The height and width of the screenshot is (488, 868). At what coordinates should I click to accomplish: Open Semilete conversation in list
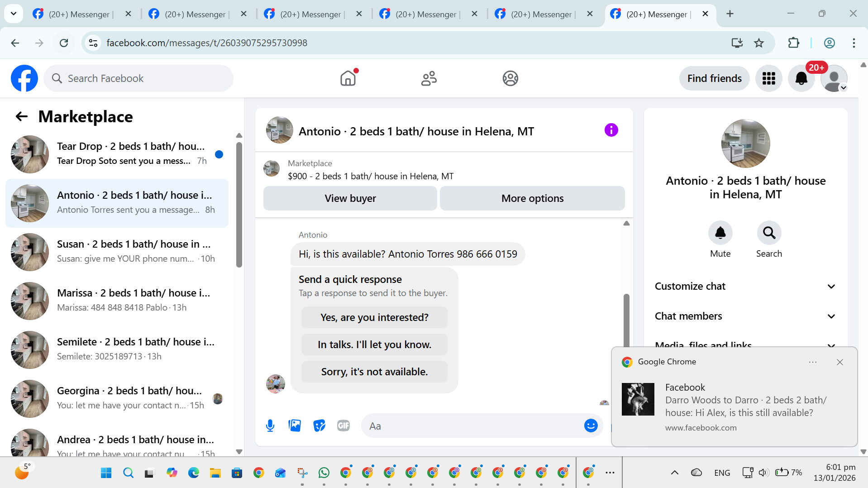[x=117, y=349]
